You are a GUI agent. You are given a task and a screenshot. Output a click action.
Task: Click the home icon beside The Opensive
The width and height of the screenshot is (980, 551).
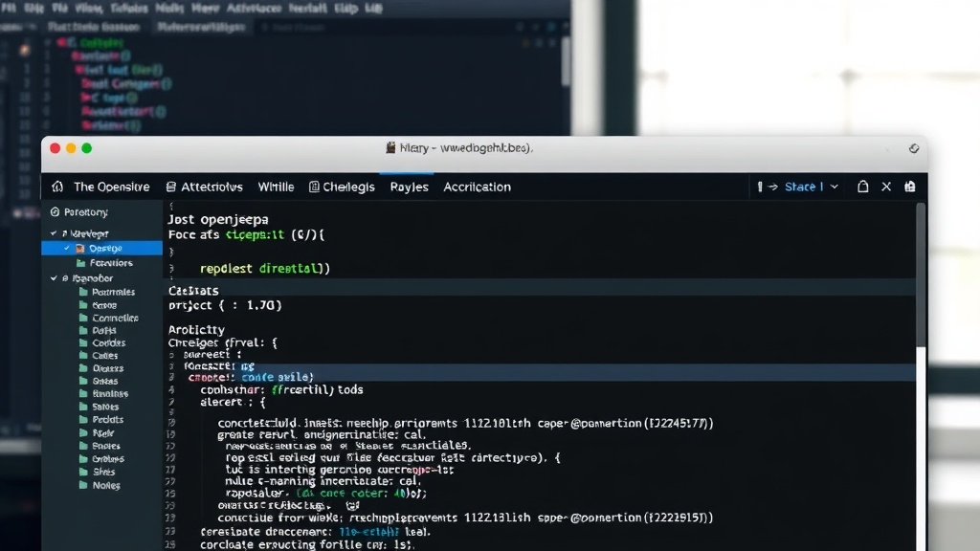(x=57, y=187)
